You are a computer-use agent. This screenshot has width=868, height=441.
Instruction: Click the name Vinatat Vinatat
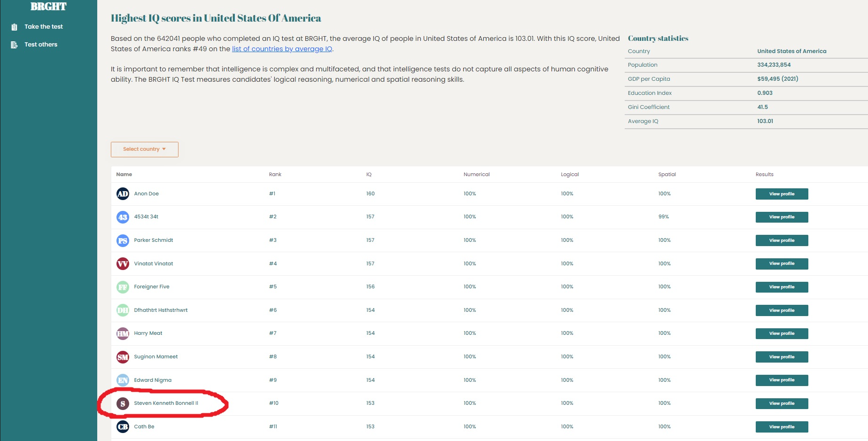click(x=154, y=263)
